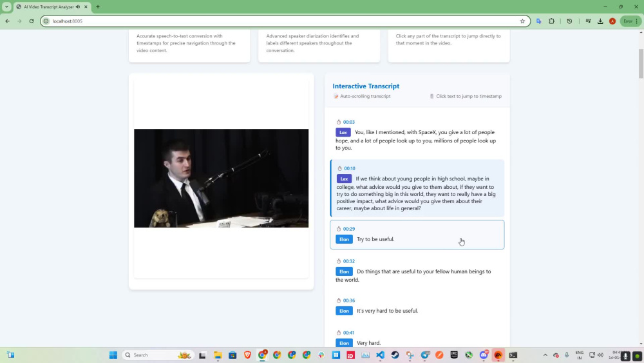
Task: Open Slack from the taskbar
Action: (x=321, y=355)
